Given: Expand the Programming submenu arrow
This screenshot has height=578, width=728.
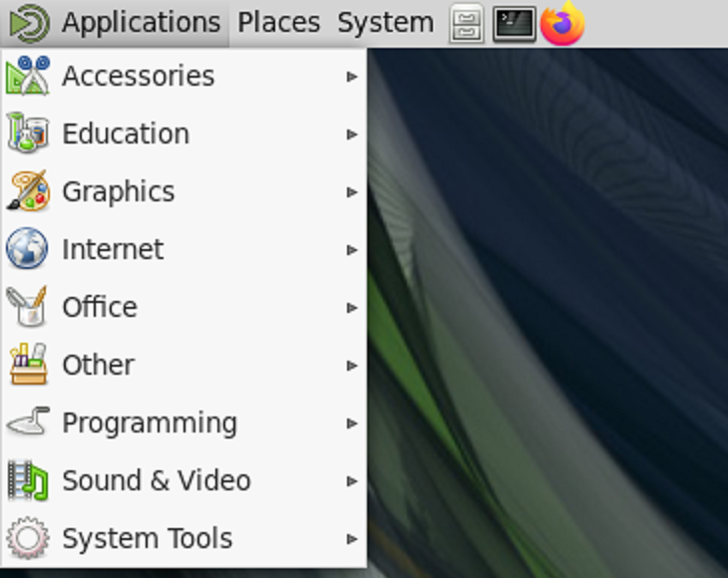Looking at the screenshot, I should (x=352, y=424).
